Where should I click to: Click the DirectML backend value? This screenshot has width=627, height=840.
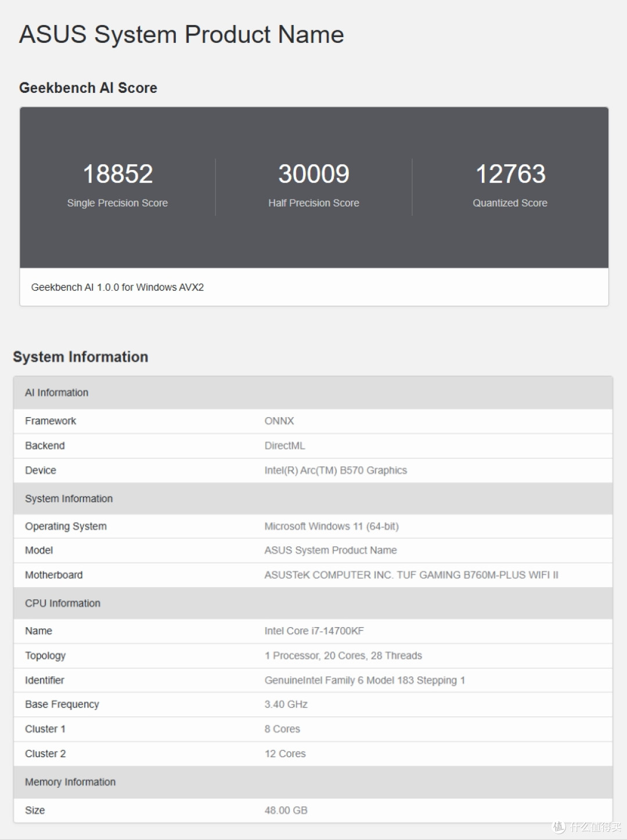coord(284,446)
